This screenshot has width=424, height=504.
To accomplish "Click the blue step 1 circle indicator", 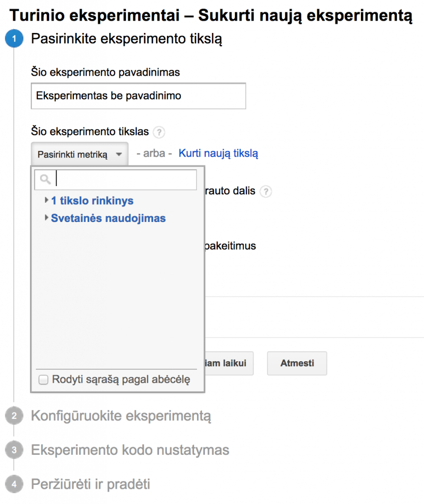I will click(x=14, y=38).
